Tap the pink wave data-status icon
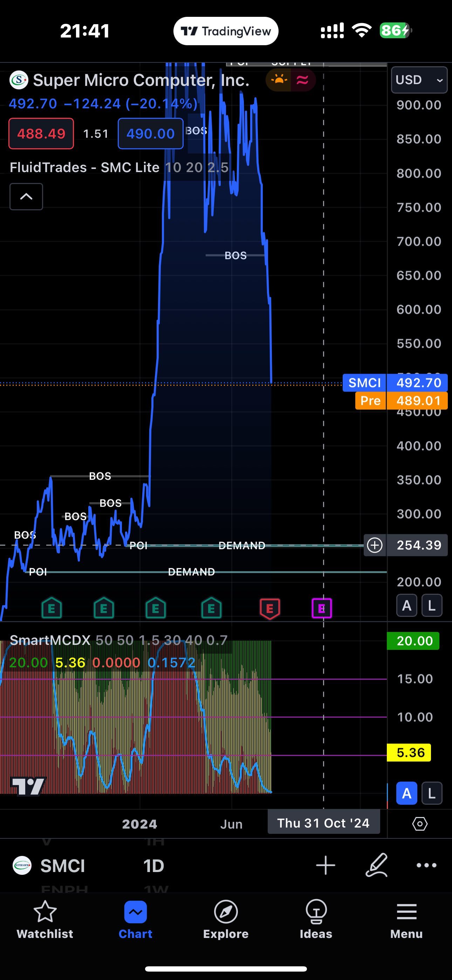This screenshot has height=980, width=452. click(x=302, y=80)
